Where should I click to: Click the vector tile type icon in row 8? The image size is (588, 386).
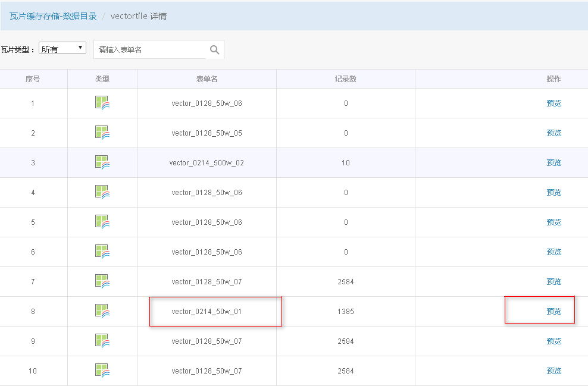[102, 311]
